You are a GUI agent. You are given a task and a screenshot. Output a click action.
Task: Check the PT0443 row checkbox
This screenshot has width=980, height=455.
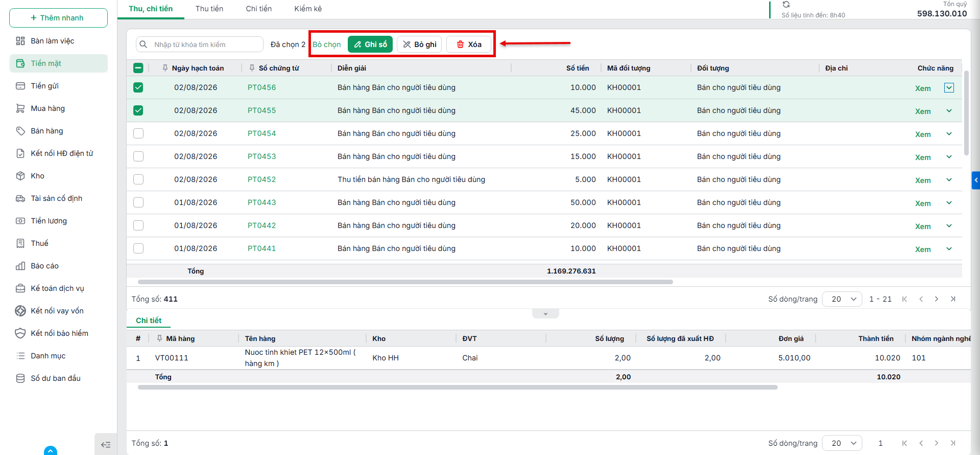coord(138,202)
